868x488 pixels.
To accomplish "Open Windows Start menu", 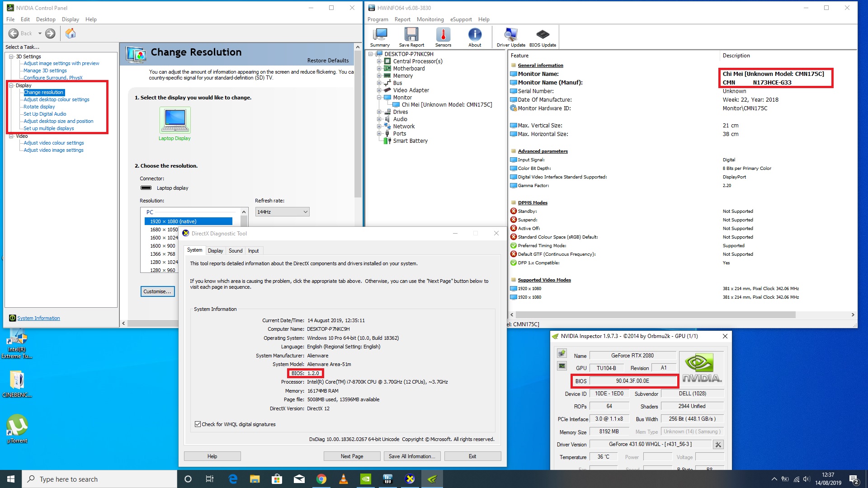I will point(11,479).
